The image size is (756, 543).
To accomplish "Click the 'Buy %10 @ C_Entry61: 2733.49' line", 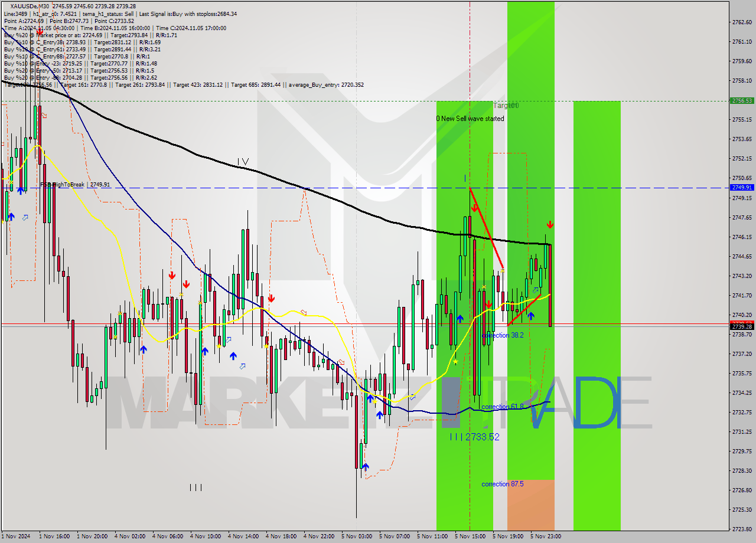I will pos(82,49).
